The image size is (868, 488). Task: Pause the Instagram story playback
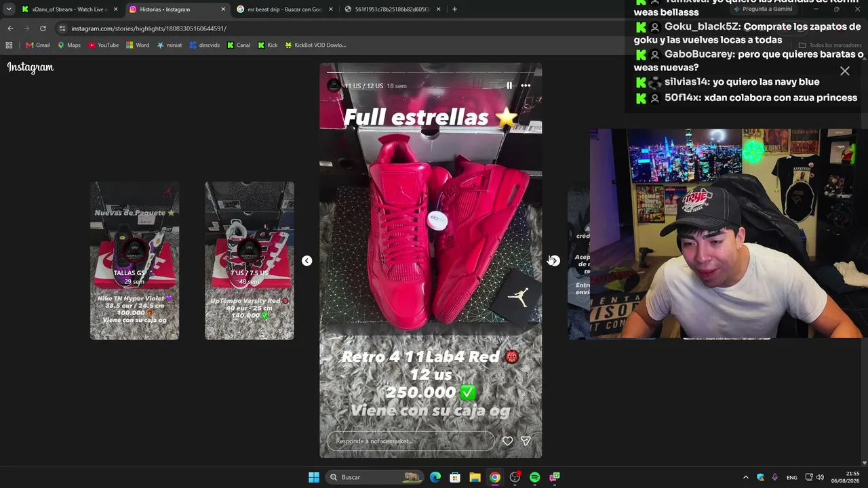click(509, 85)
